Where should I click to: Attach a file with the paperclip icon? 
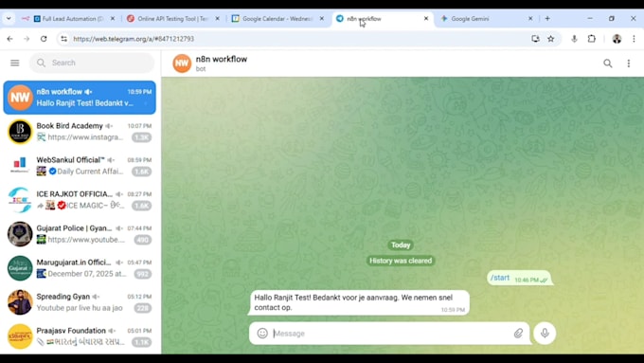(518, 334)
